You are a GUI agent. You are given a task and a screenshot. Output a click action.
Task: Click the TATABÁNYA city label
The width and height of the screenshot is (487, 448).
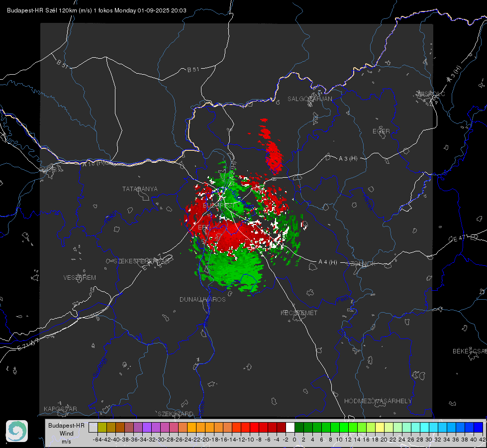pyautogui.click(x=140, y=189)
